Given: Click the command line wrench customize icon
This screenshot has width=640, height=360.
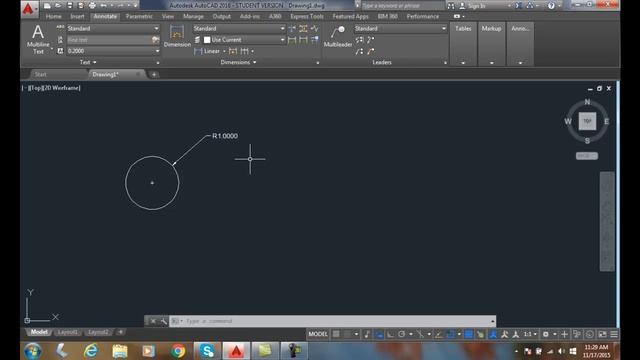Looking at the screenshot, I should click(x=164, y=321).
